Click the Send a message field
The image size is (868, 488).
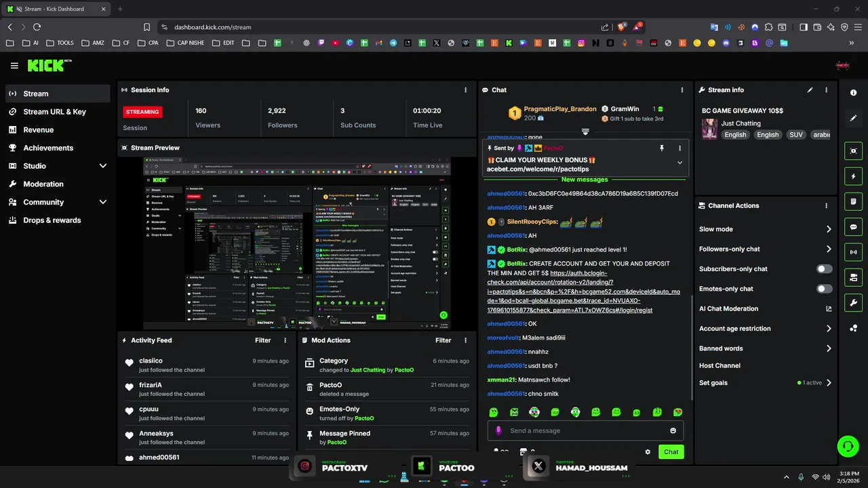pos(585,430)
